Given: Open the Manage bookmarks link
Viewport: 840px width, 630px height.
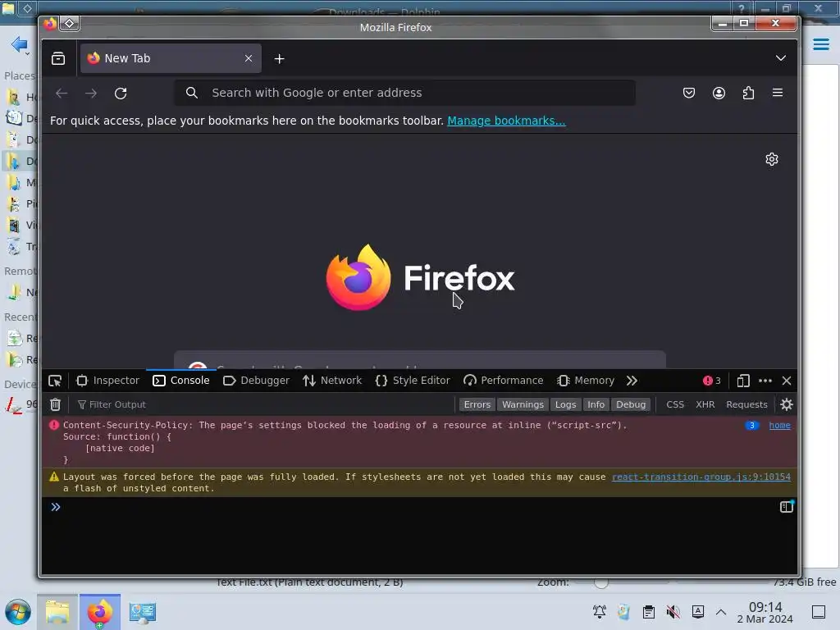Looking at the screenshot, I should (506, 121).
